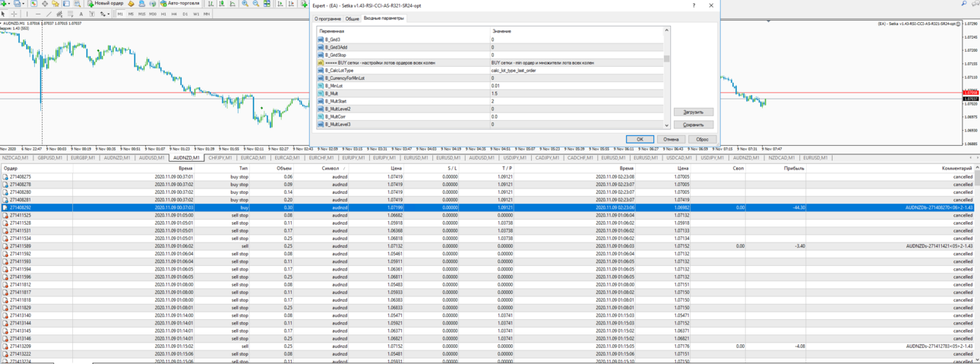
Task: Select the Fibonacci retracement tool
Action: 71,14
